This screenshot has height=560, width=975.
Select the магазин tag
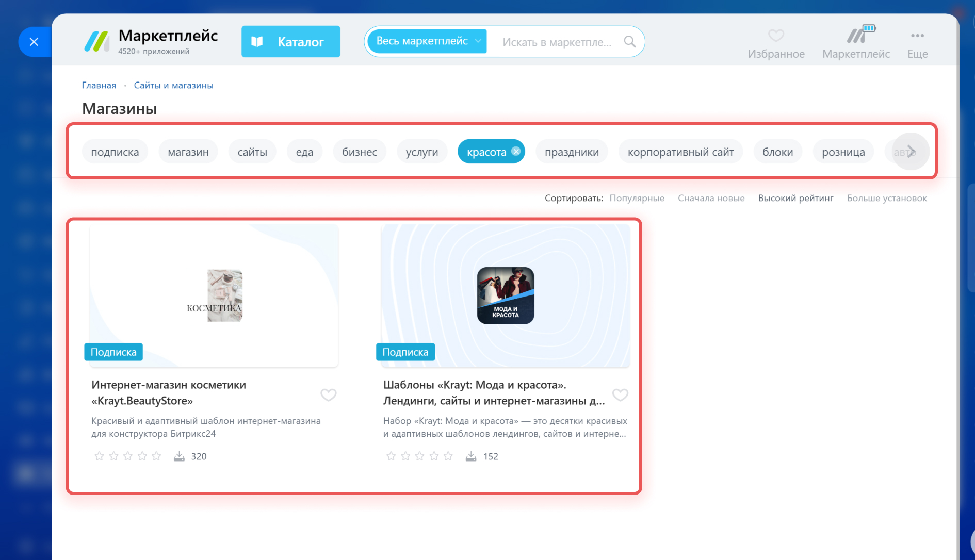(x=188, y=152)
